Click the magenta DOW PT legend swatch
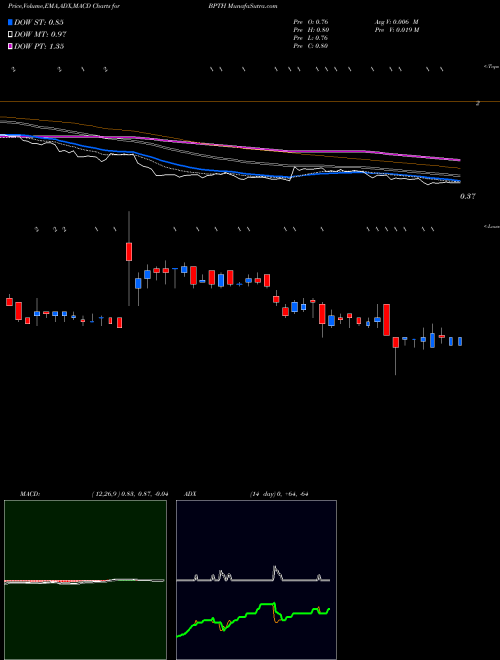 point(10,46)
